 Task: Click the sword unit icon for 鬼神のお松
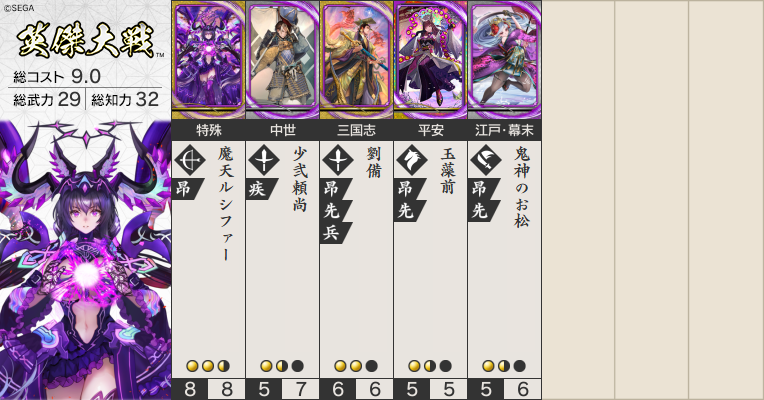point(486,160)
